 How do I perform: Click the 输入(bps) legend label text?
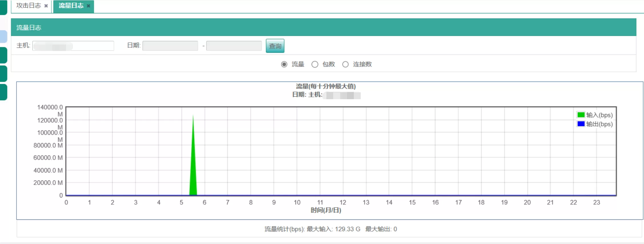coord(599,115)
